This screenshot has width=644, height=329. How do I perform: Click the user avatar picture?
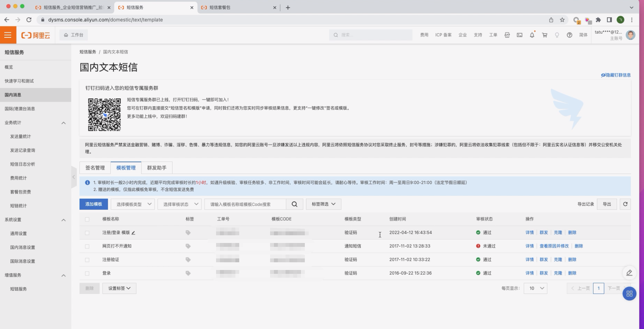point(630,35)
